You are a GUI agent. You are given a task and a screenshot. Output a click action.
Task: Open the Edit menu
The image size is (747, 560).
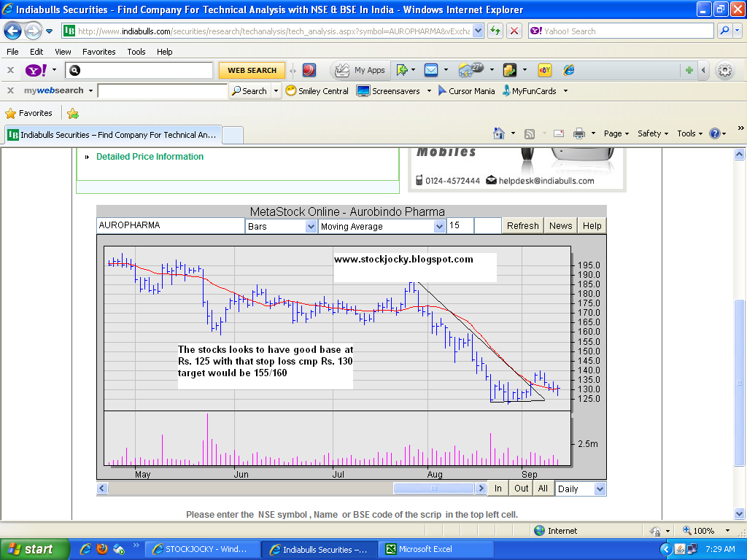36,52
